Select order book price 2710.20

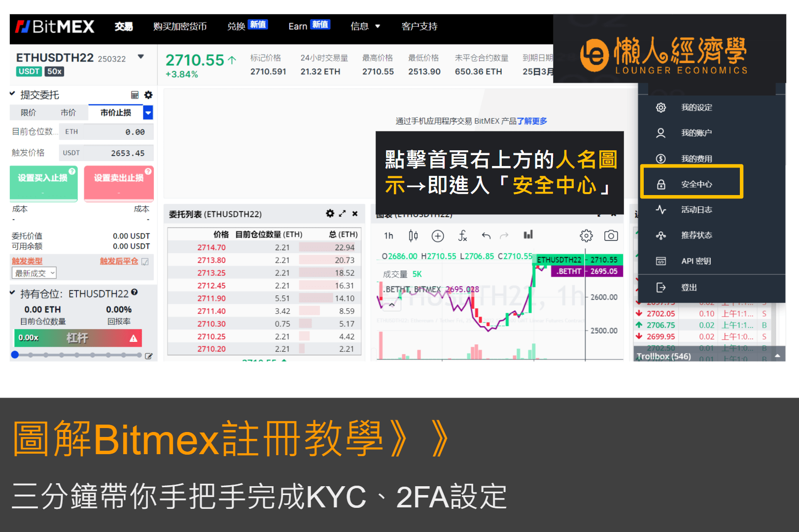[x=211, y=349]
